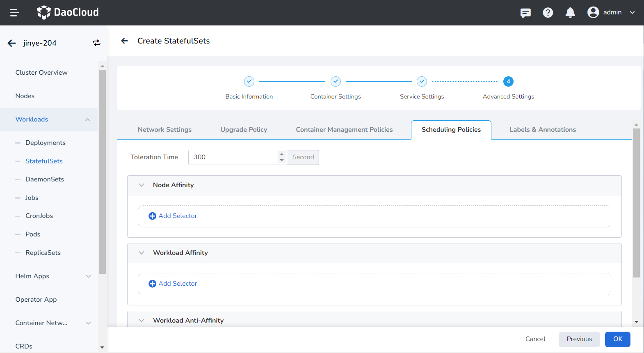Click the help question mark icon
The height and width of the screenshot is (353, 644).
point(548,13)
